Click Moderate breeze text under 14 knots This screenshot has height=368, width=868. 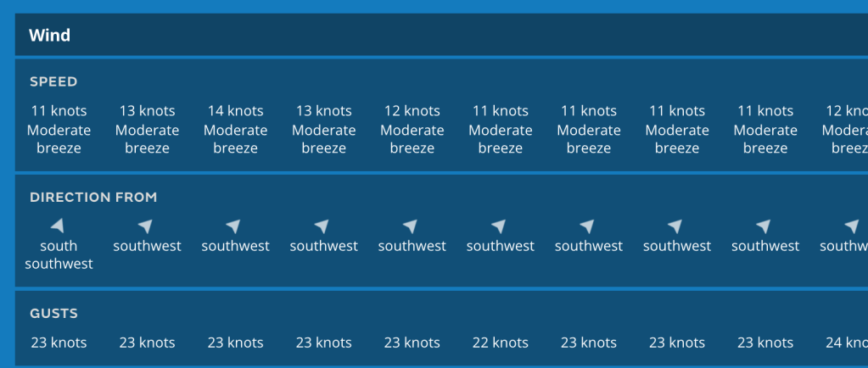pos(235,139)
